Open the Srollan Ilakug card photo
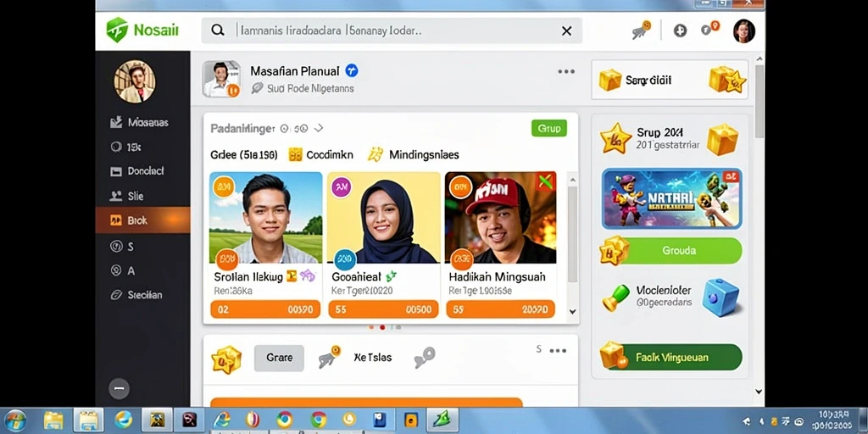This screenshot has height=434, width=868. [265, 218]
